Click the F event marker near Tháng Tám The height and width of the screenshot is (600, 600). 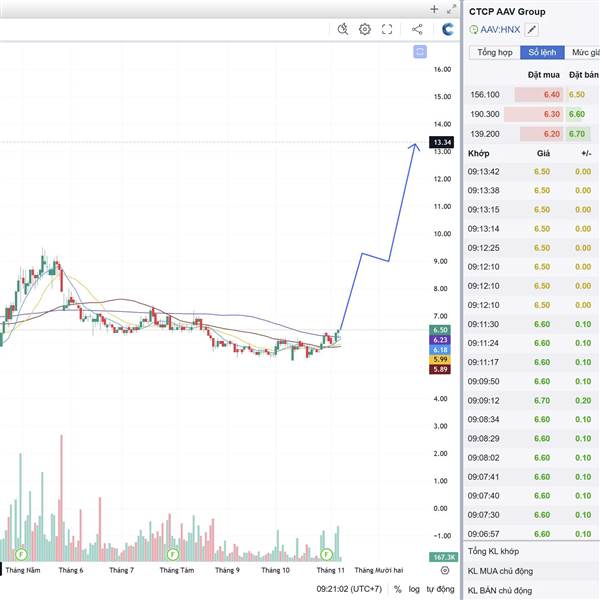click(173, 554)
